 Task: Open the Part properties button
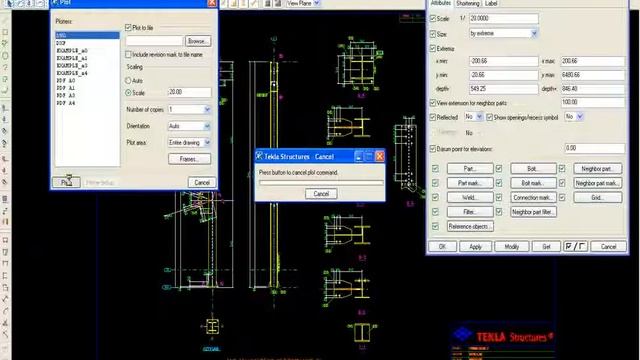point(470,168)
